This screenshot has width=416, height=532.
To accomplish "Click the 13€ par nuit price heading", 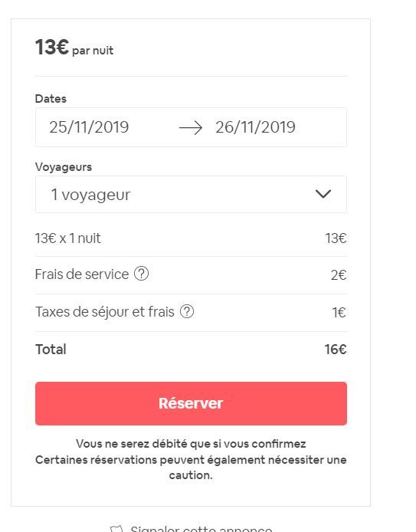I will pyautogui.click(x=74, y=48).
